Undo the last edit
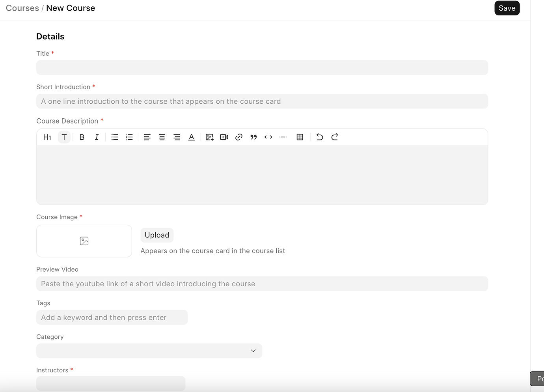544x392 pixels. 320,137
